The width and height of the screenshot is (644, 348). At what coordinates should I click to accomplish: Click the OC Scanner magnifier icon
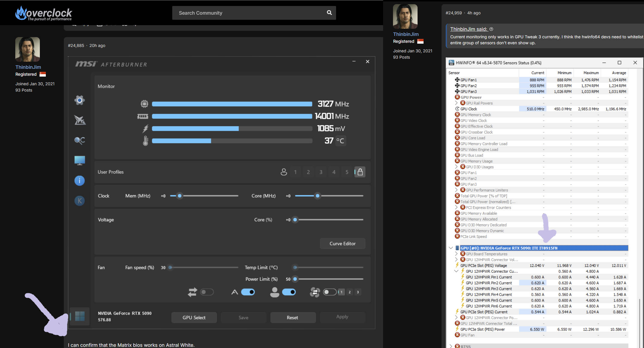tap(79, 140)
